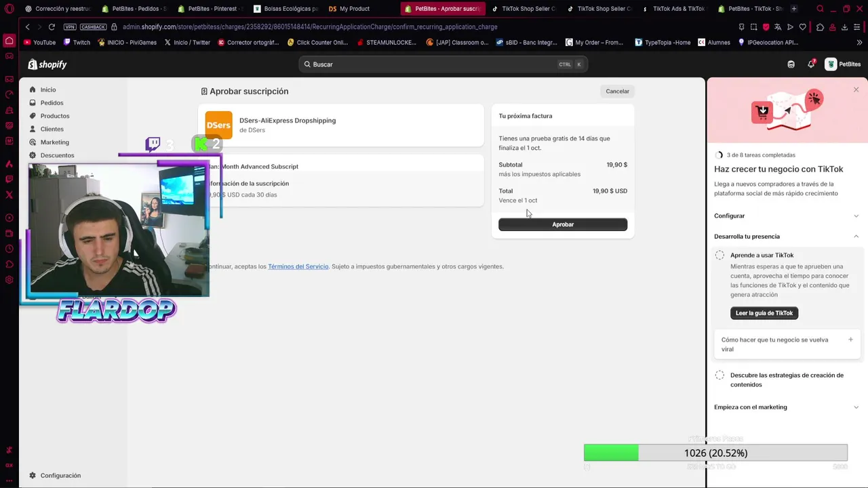Screen dimensions: 868x488
Task: Click the translate page icon
Action: (778, 27)
